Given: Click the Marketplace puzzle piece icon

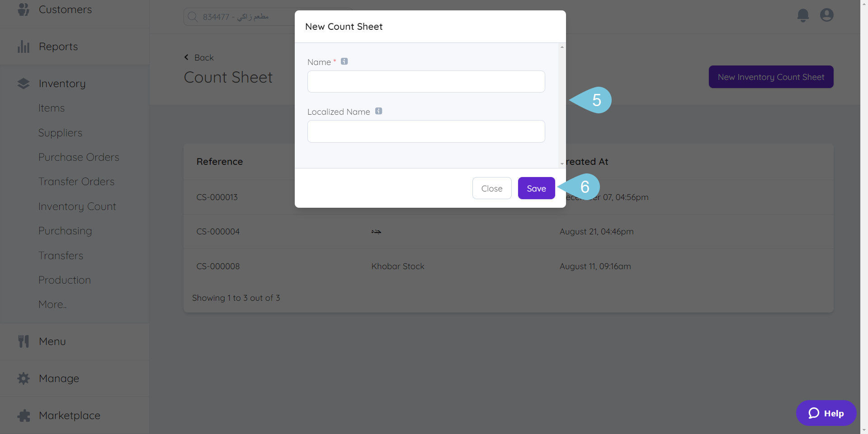Looking at the screenshot, I should [x=24, y=415].
